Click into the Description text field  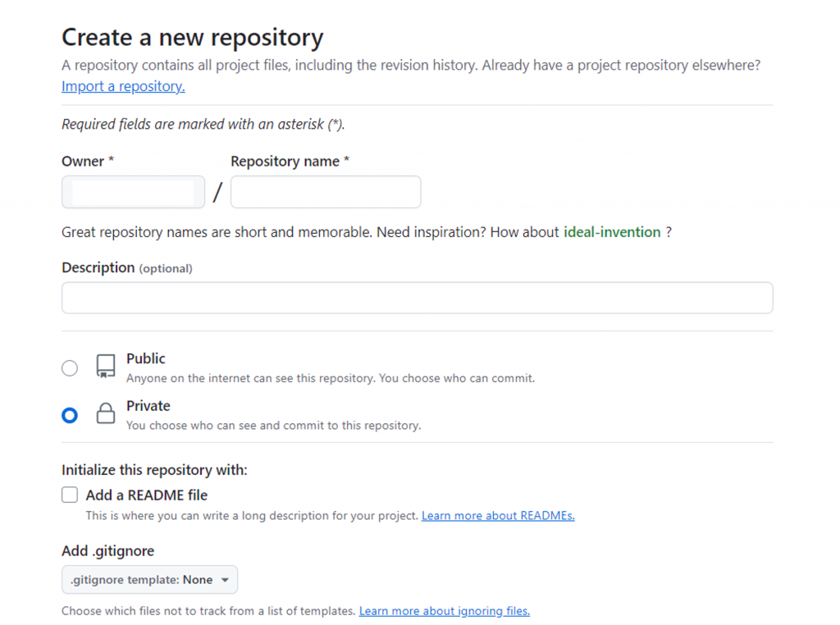[417, 298]
